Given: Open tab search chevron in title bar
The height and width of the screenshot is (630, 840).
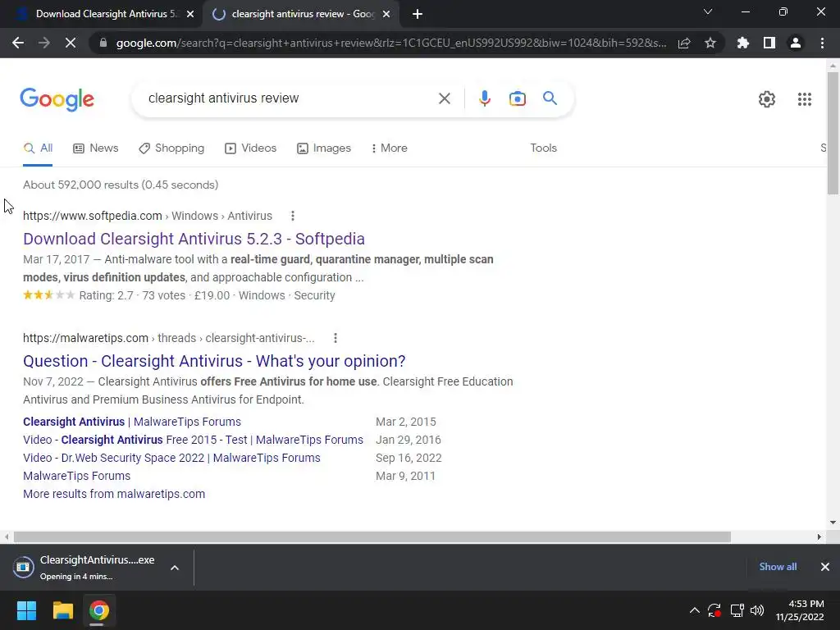Looking at the screenshot, I should pos(708,11).
